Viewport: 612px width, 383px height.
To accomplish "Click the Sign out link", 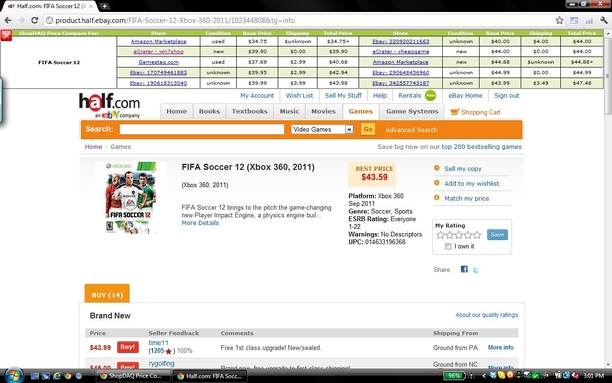I will (507, 95).
